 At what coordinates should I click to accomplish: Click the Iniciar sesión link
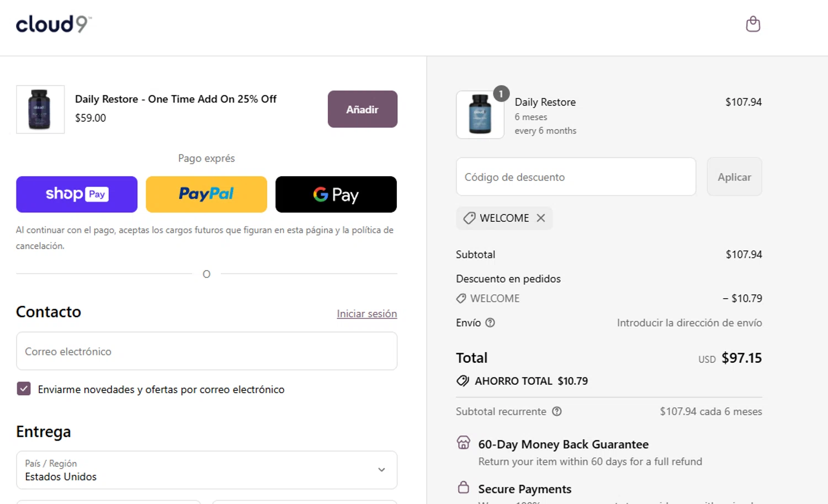click(x=367, y=314)
